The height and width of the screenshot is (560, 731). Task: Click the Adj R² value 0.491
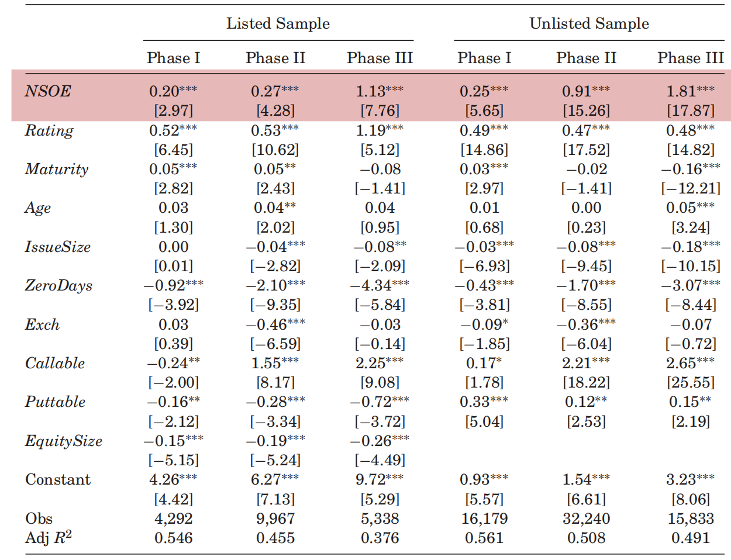(691, 538)
